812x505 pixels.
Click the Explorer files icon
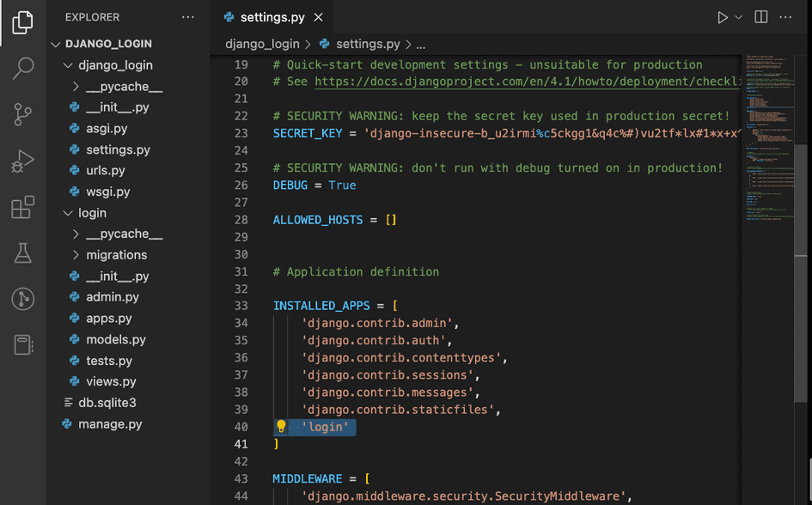pos(23,23)
